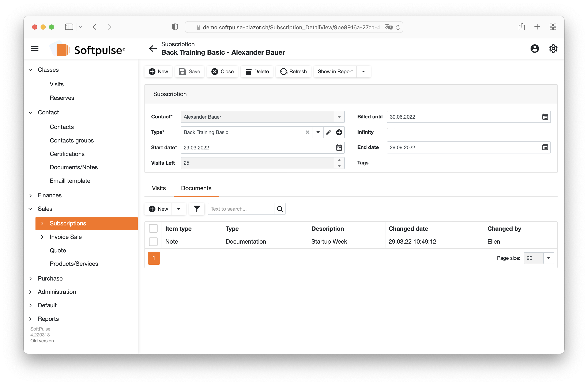588x385 pixels.
Task: Navigate back in Safari browser
Action: [95, 27]
